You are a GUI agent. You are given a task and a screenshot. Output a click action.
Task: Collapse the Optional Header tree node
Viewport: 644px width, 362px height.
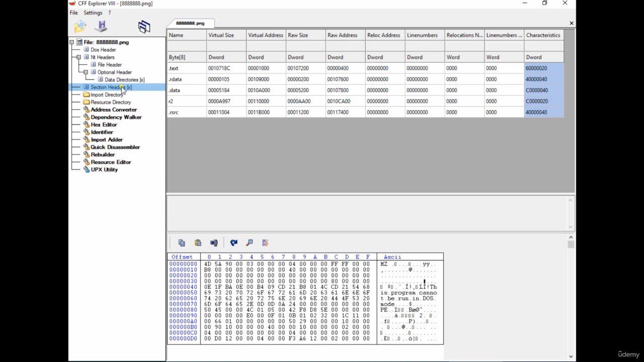tap(86, 72)
